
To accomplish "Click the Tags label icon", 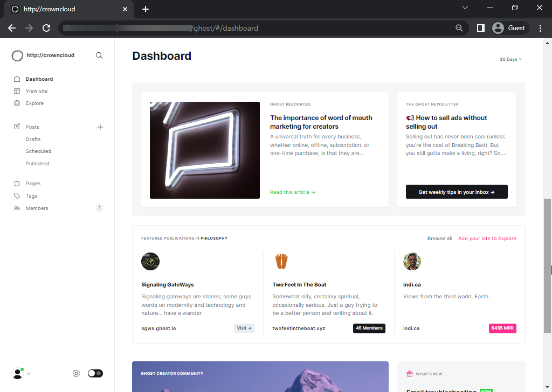I will [17, 196].
